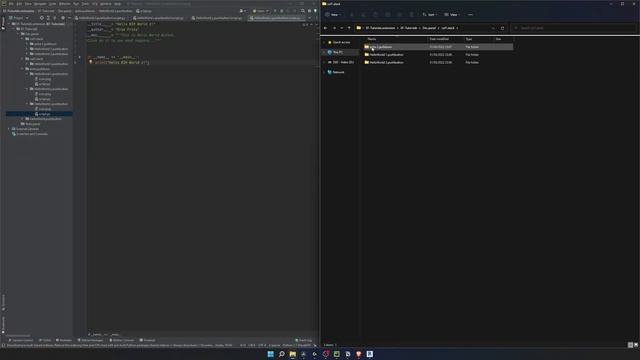Open run configuration dropdown in PyCharm
Screen dimensions: 640x360
coord(260,11)
